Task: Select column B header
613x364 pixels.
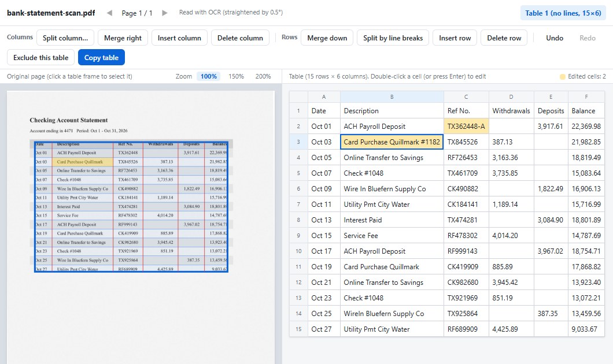Action: [x=392, y=97]
